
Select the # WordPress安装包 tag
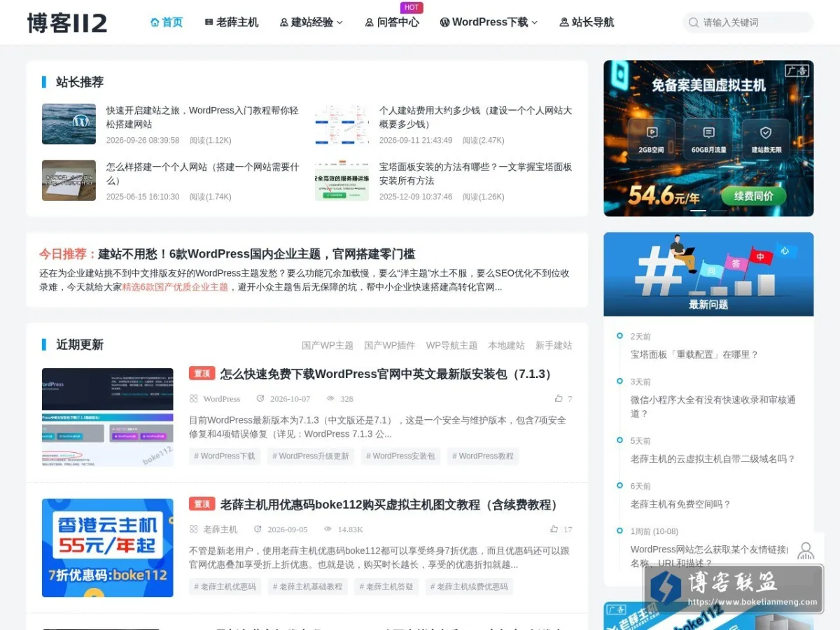click(400, 456)
